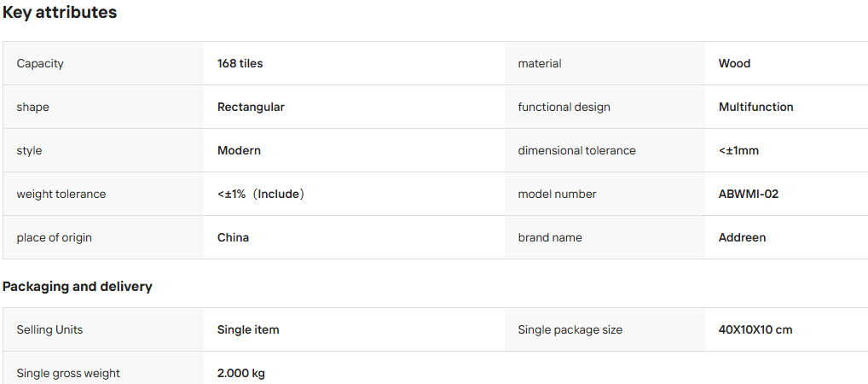
Task: Click the ABWMI-02 model number value
Action: click(749, 194)
